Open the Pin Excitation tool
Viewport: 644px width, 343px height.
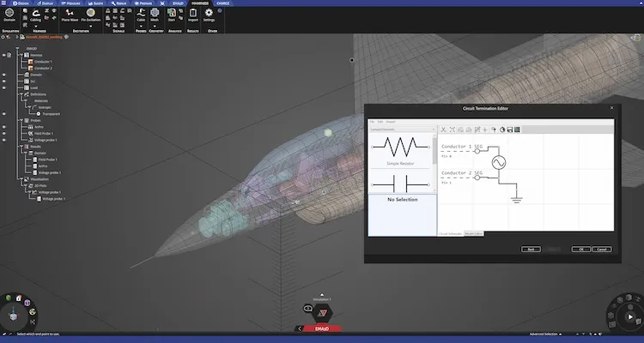91,15
